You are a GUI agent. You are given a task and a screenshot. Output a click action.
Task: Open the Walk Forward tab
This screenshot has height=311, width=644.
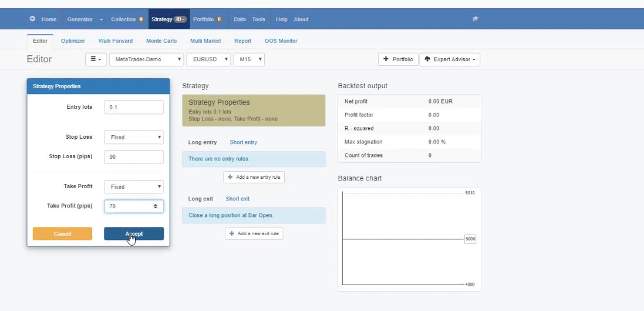(115, 41)
